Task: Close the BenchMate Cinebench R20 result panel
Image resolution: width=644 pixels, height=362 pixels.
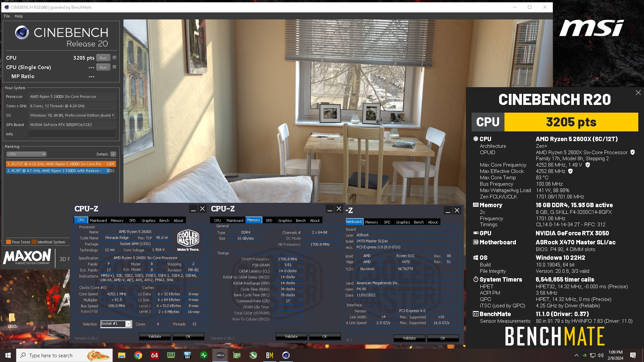Action: pos(638,93)
